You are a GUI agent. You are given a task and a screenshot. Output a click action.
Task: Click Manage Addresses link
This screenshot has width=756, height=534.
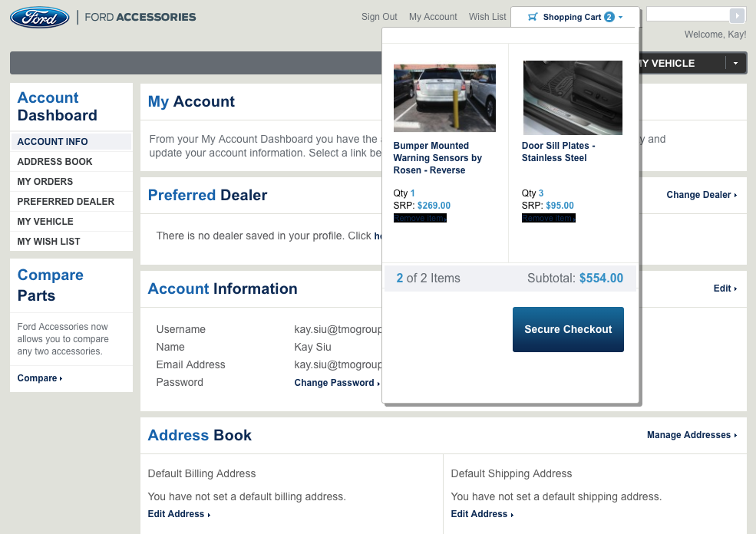click(x=692, y=435)
